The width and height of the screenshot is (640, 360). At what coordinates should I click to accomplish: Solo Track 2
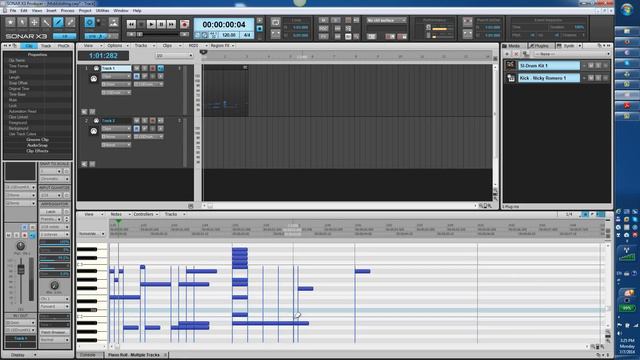[x=144, y=121]
